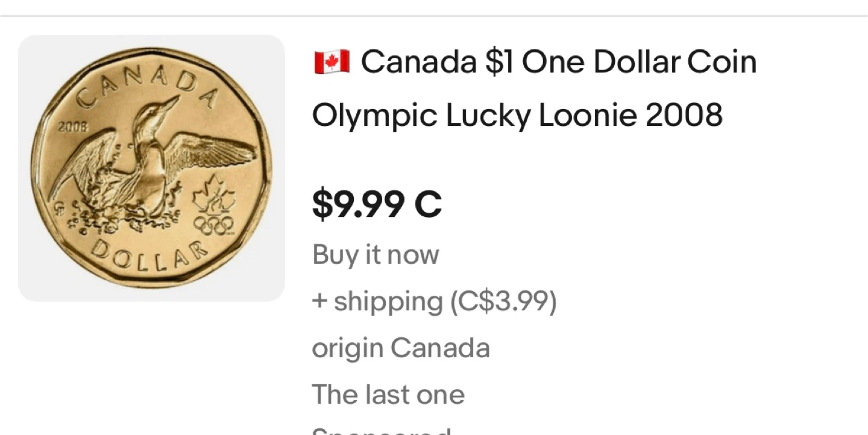Click the Canadian flag emoji in the title
This screenshot has width=868, height=435.
(332, 62)
